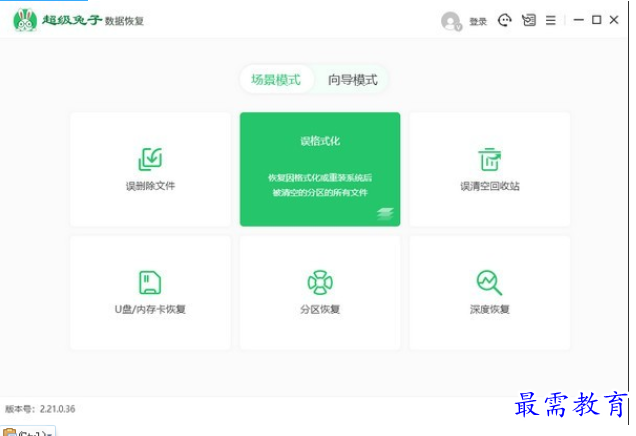The height and width of the screenshot is (436, 636).
Task: Click the 版本号 2.21.0.36 text
Action: [40, 409]
